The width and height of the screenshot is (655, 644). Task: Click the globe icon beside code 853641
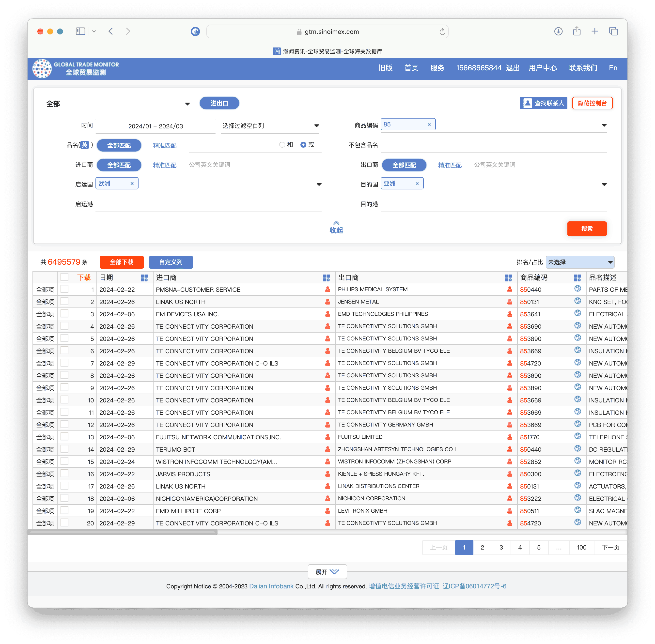[x=577, y=313]
